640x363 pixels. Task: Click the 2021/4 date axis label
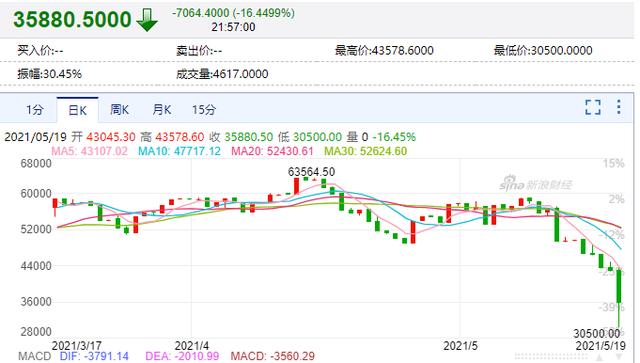coord(191,346)
